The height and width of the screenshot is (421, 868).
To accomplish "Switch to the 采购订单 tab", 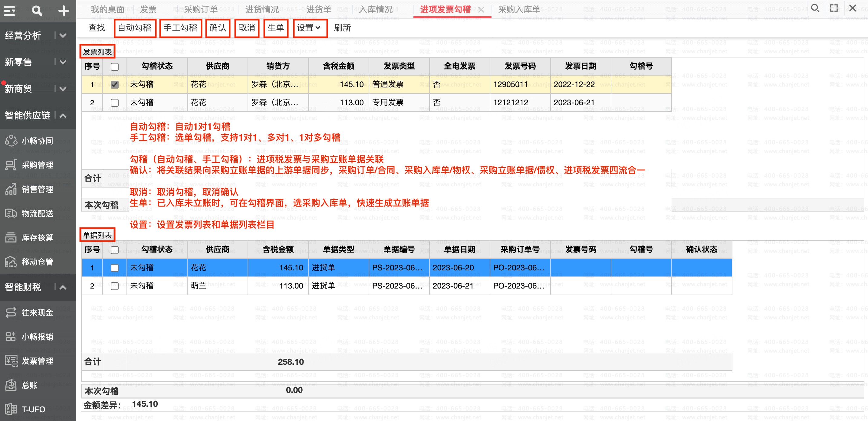I will point(201,9).
